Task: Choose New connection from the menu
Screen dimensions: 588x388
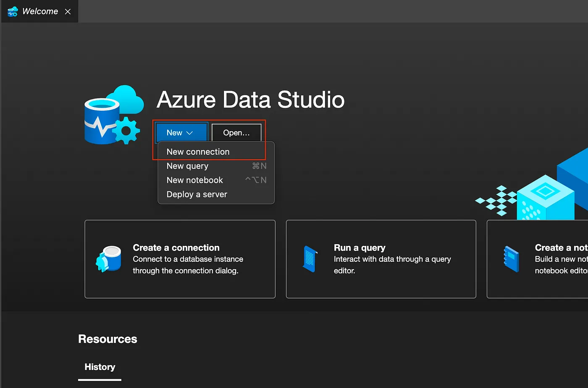Action: [216, 152]
